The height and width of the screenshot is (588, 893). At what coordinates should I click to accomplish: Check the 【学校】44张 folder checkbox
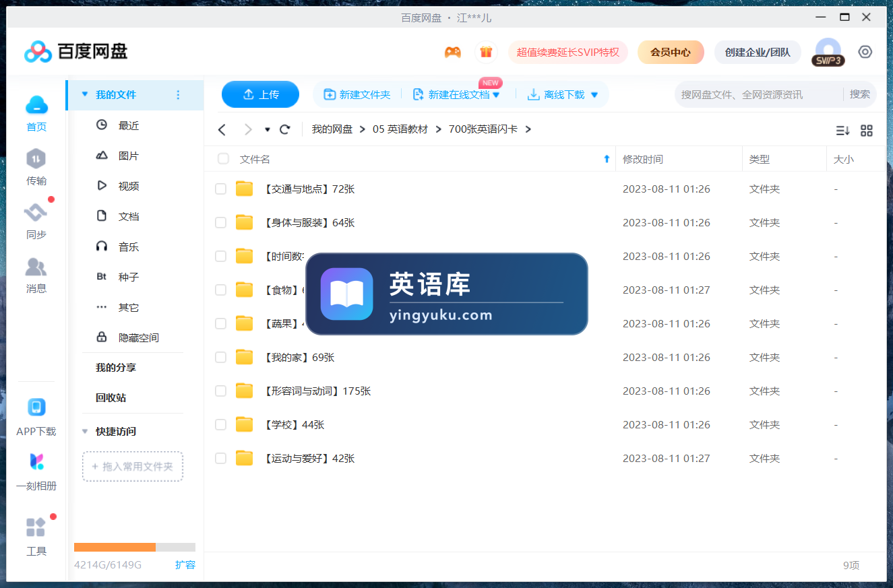pyautogui.click(x=220, y=424)
